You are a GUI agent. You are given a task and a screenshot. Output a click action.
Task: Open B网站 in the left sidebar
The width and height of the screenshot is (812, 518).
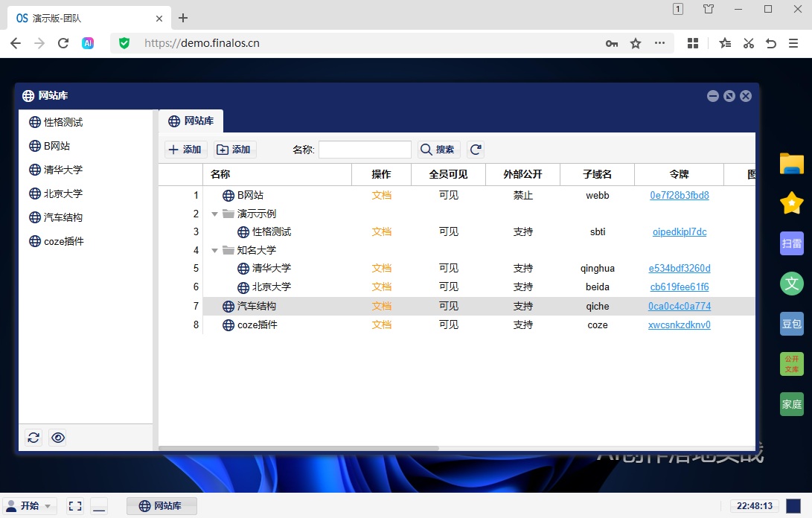click(49, 146)
